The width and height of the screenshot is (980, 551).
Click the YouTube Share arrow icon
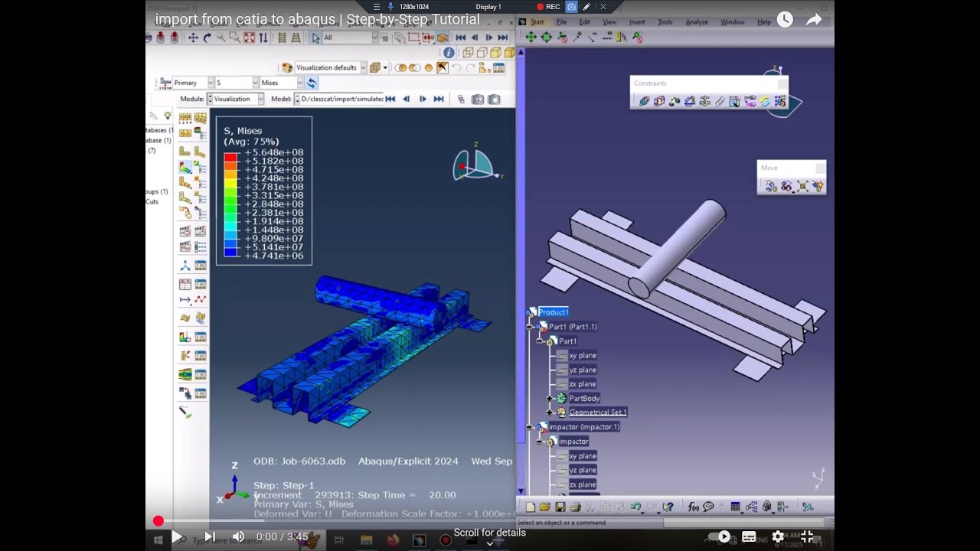pyautogui.click(x=814, y=20)
